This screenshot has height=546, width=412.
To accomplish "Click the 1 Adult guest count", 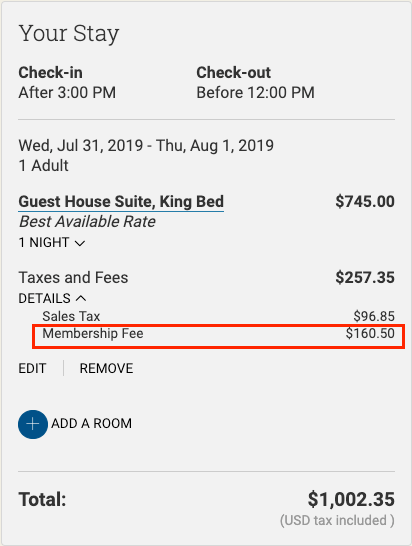I will coord(44,166).
